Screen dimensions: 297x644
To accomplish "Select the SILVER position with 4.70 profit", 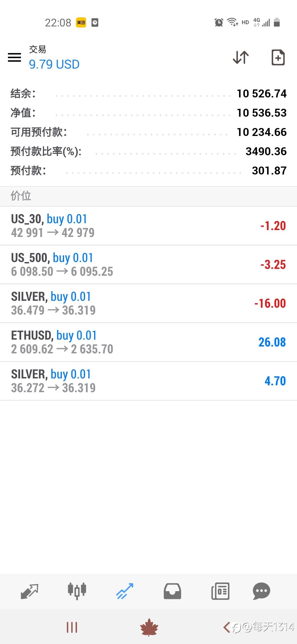I will (148, 381).
